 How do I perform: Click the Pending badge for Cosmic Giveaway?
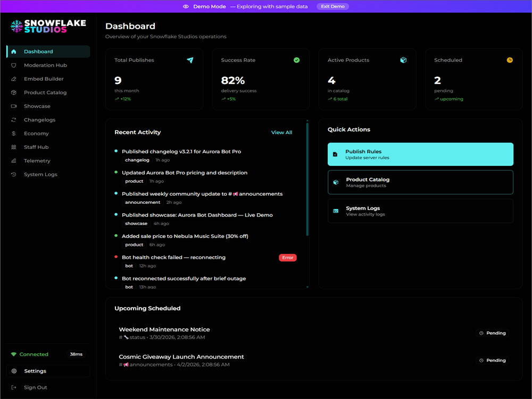pos(492,360)
